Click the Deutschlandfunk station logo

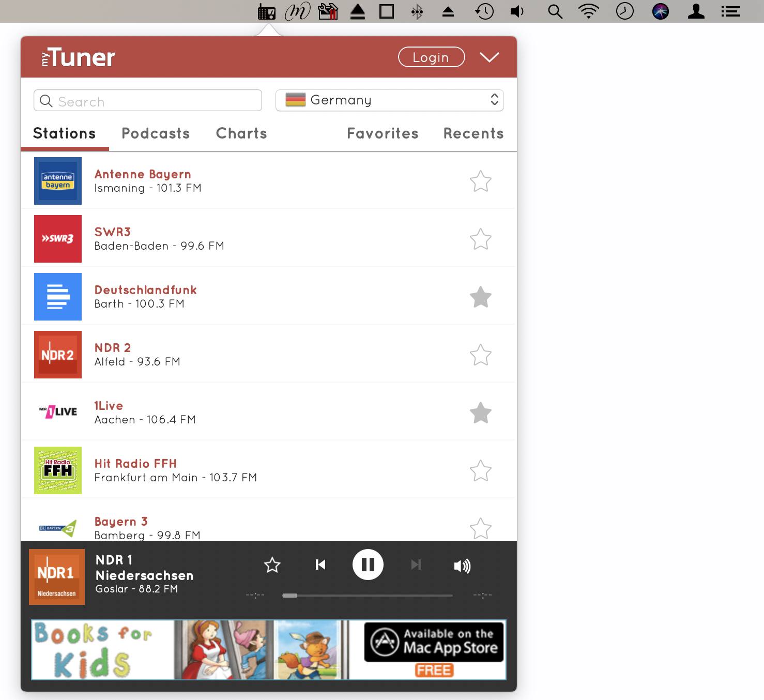coord(58,297)
